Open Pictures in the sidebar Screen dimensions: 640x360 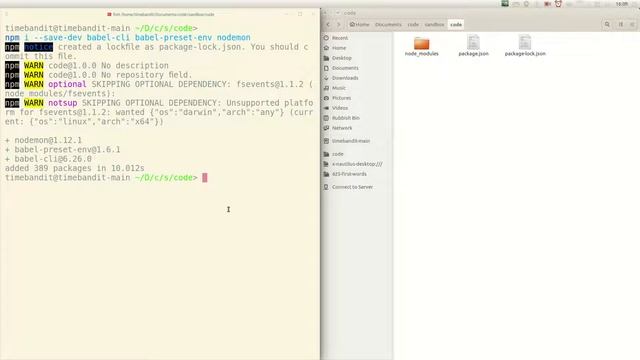point(341,98)
